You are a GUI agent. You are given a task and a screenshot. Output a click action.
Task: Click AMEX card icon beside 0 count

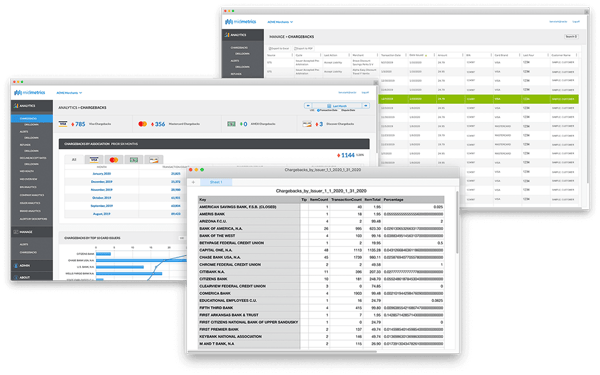[x=231, y=124]
